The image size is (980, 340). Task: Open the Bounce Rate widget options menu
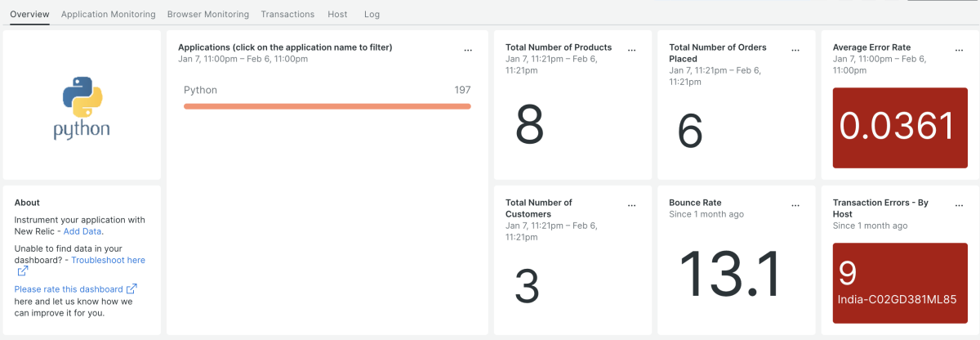point(795,205)
